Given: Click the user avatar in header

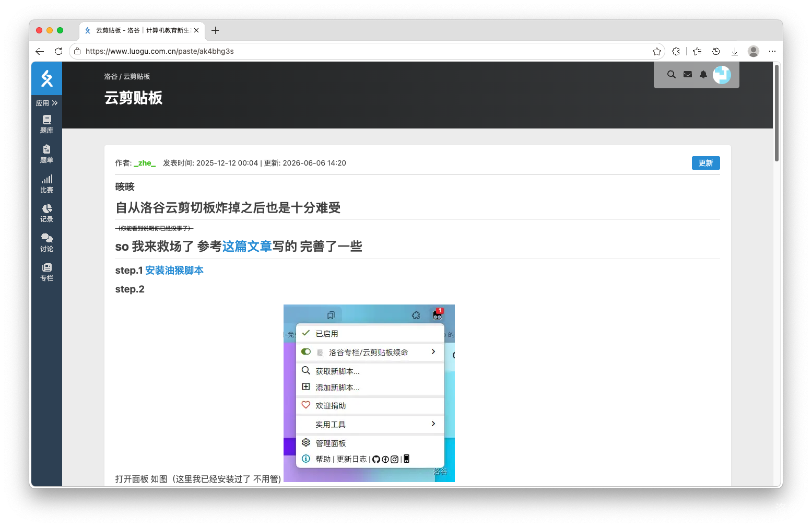Looking at the screenshot, I should click(722, 75).
